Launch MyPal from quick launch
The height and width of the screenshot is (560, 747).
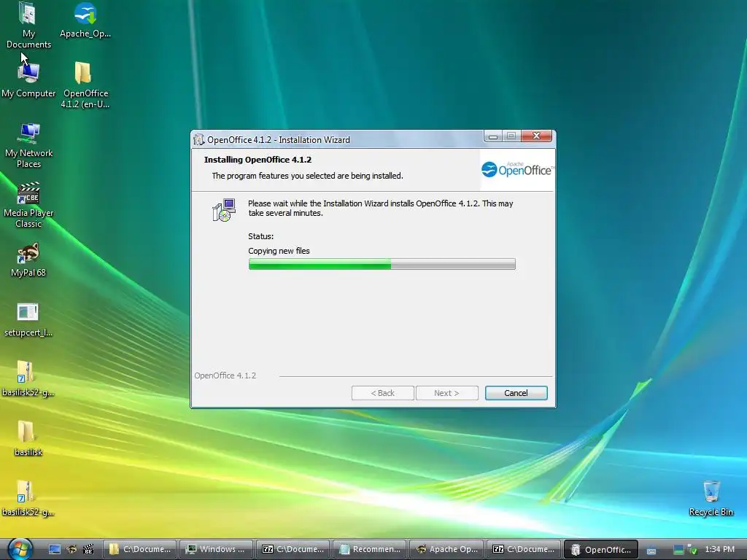point(72,550)
